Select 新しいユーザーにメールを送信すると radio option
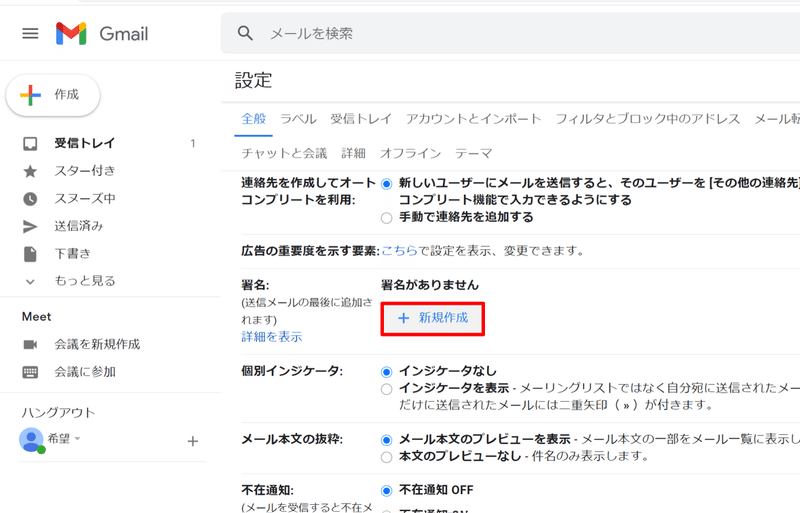Viewport: 800px width, 513px height. pos(387,184)
